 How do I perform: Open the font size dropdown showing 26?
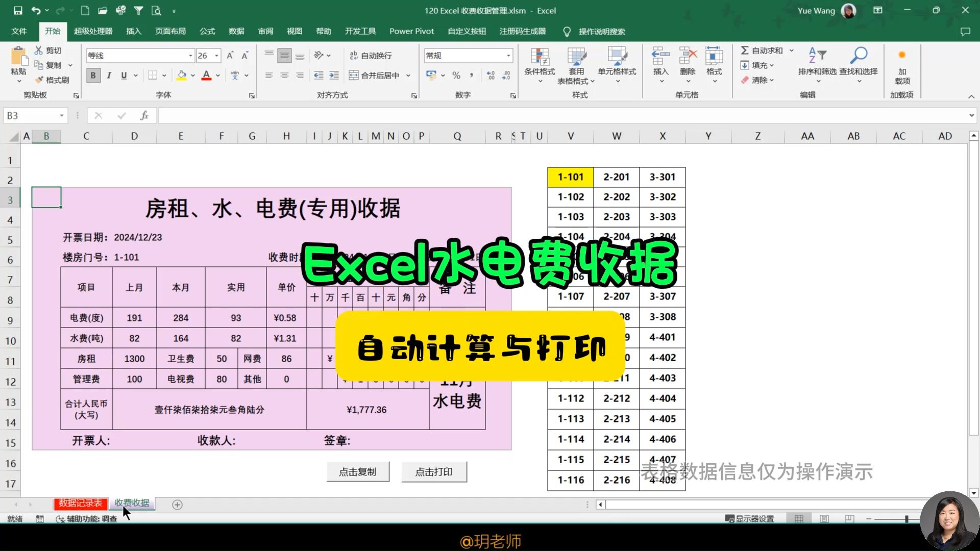tap(216, 56)
